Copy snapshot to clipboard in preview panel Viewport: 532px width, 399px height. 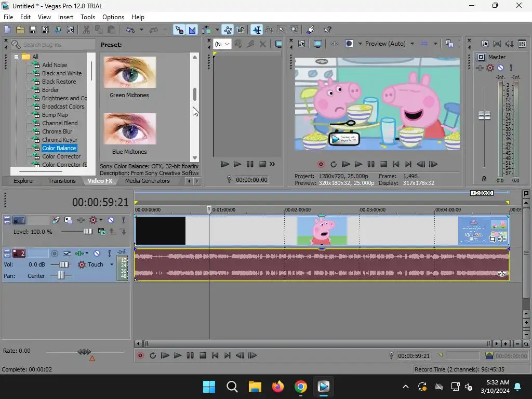point(449,44)
